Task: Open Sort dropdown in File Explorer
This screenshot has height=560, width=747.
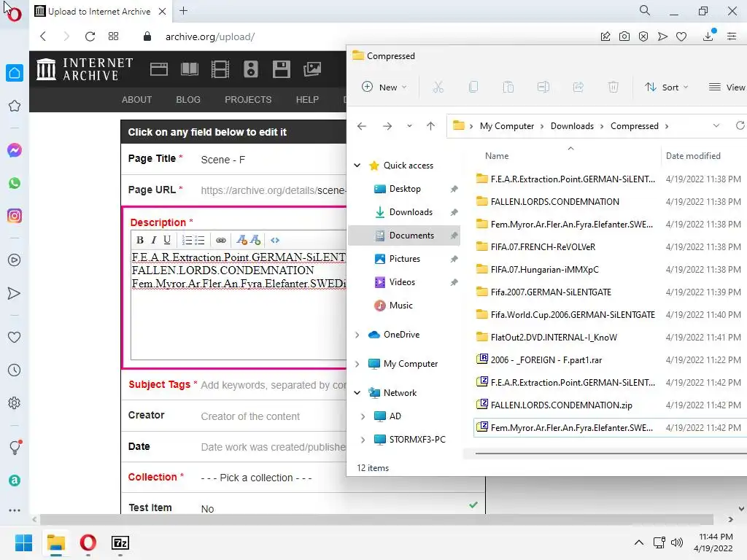Action: [666, 87]
